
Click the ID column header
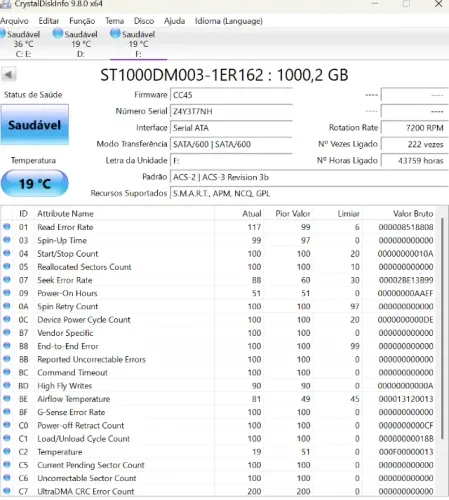(x=23, y=214)
